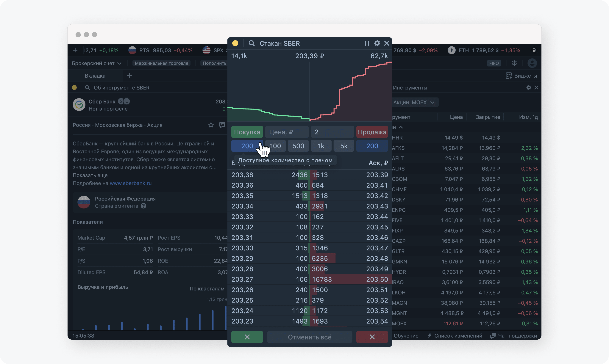Click По кварталам period selector
The width and height of the screenshot is (609, 364).
click(x=207, y=289)
